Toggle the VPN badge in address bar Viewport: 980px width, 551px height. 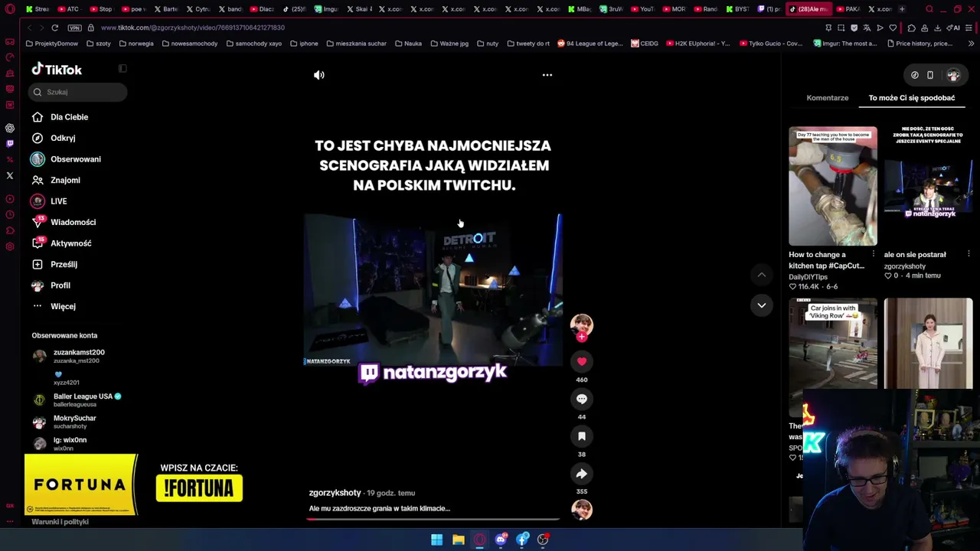click(74, 28)
